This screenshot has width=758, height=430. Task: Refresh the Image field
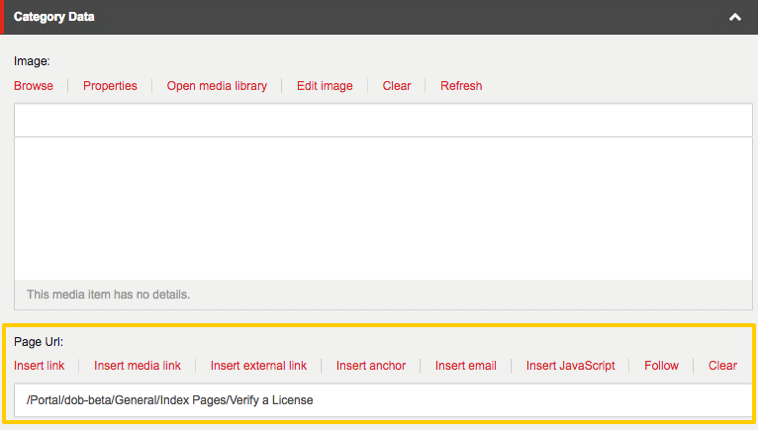tap(461, 86)
